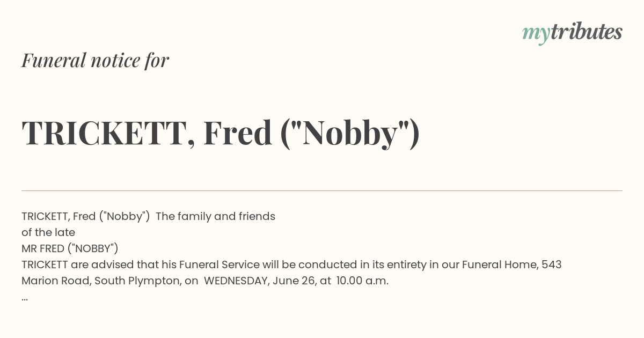Click "Nobby" nickname in the large heading
This screenshot has width=644, height=338.
(x=350, y=134)
